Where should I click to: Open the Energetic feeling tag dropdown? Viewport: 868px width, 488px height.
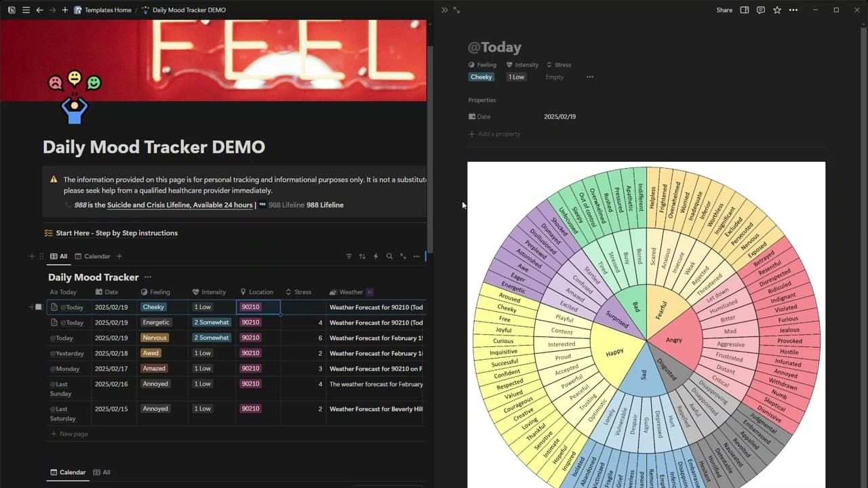point(156,323)
